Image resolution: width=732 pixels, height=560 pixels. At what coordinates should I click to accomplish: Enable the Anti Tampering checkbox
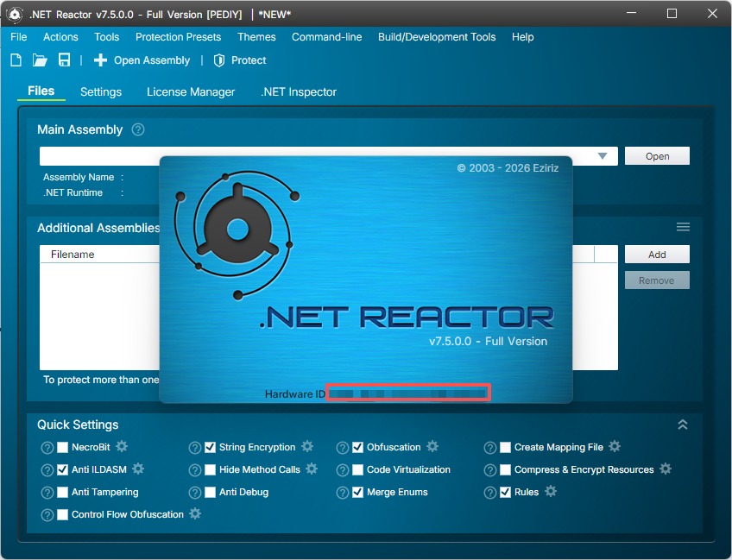pyautogui.click(x=62, y=493)
